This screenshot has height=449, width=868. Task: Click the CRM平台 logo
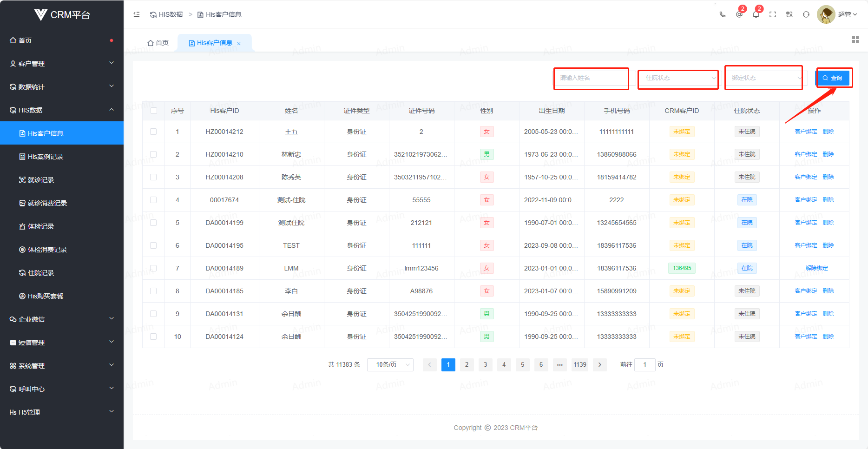click(62, 15)
